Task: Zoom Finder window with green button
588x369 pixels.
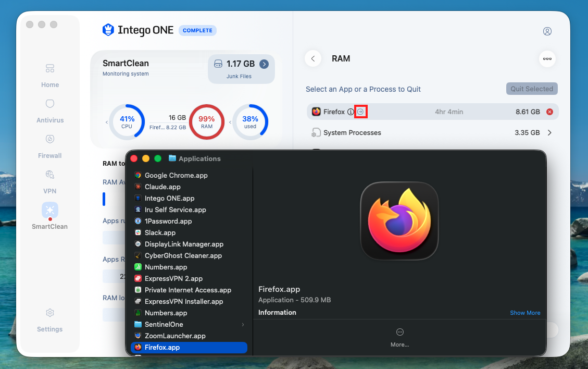Action: pyautogui.click(x=158, y=158)
